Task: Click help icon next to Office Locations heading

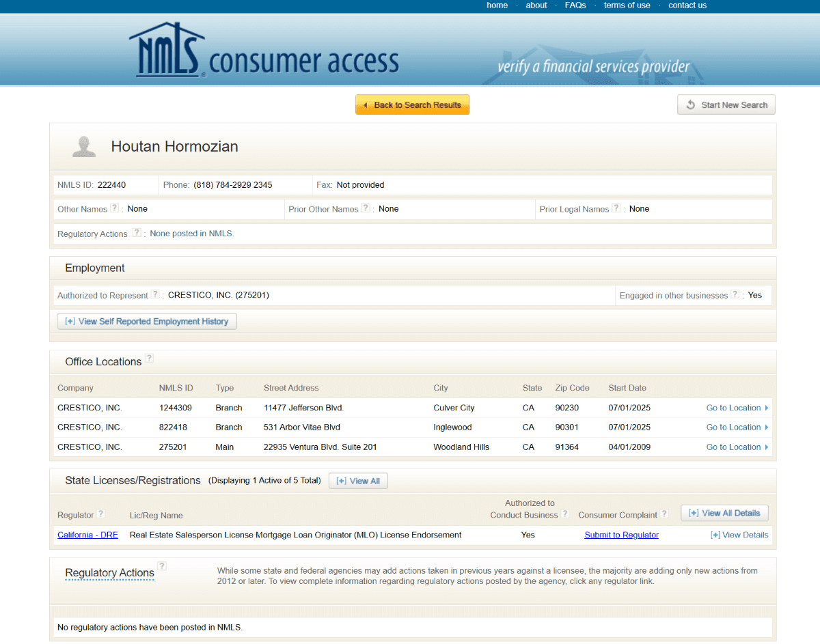Action: tap(149, 359)
